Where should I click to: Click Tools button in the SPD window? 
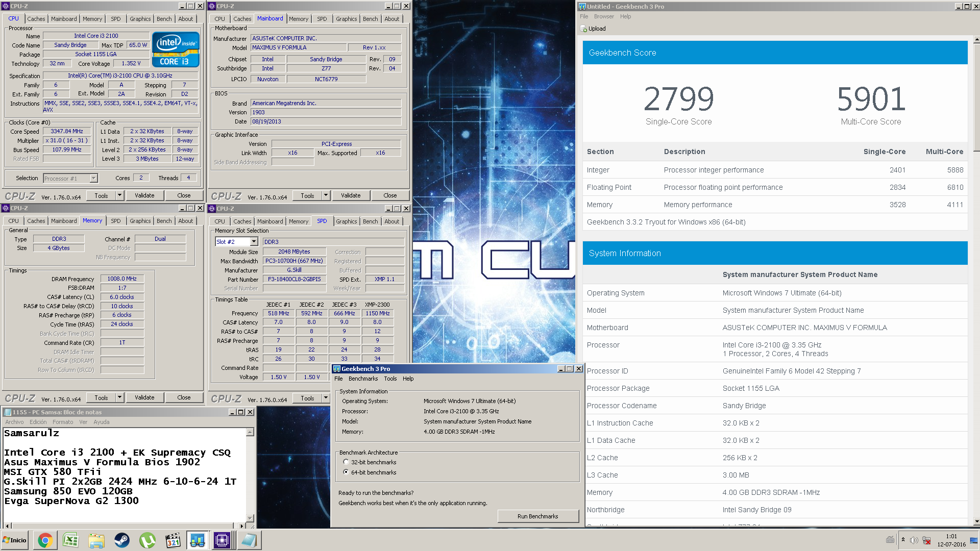tap(307, 398)
